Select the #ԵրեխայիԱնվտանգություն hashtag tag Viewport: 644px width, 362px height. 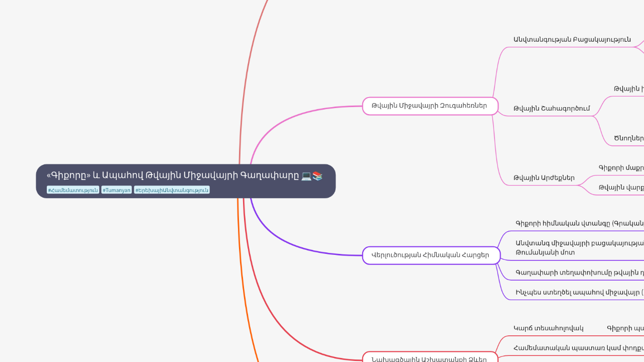tap(172, 190)
